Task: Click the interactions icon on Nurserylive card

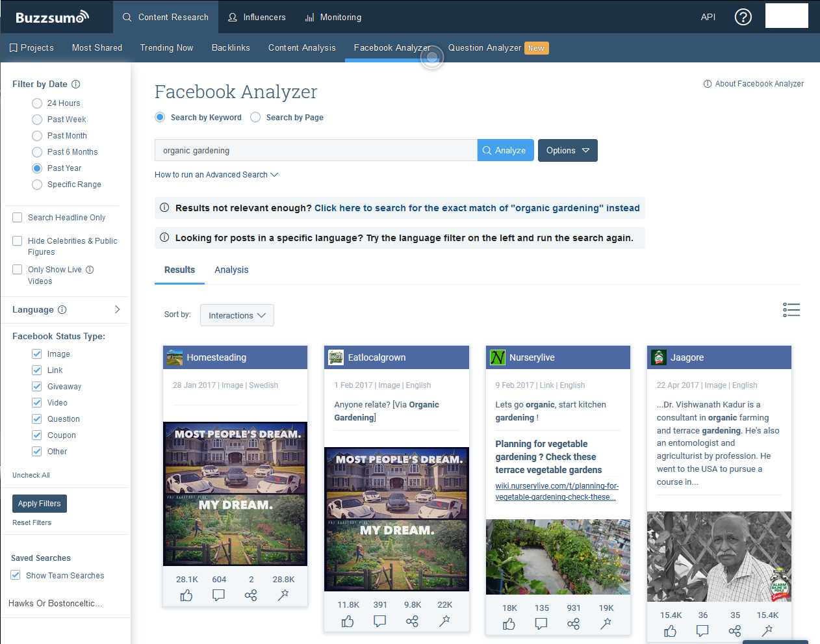Action: [606, 624]
